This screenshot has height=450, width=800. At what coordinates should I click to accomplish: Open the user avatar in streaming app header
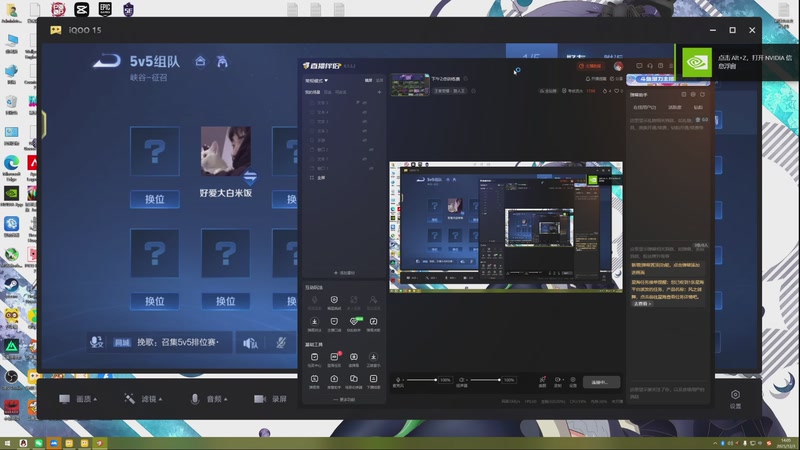[618, 66]
